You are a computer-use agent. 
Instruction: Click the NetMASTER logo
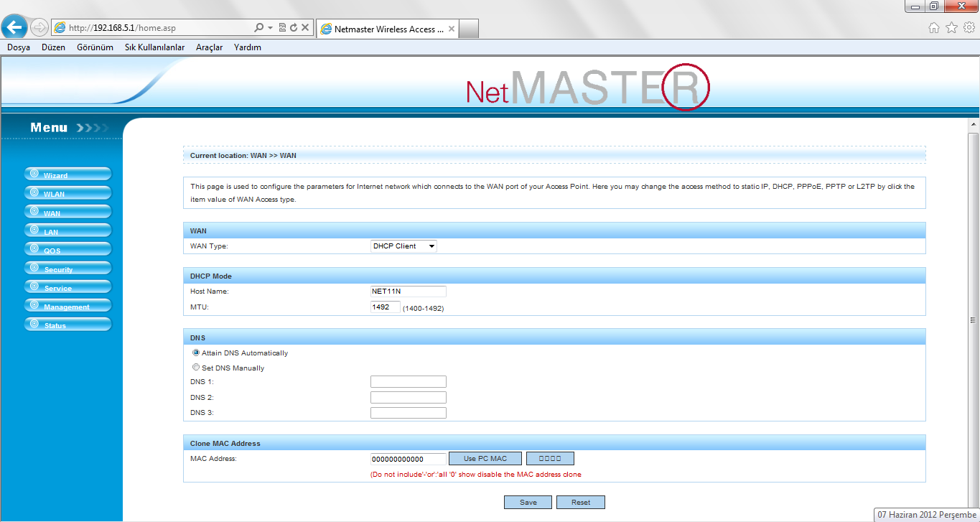[x=587, y=86]
